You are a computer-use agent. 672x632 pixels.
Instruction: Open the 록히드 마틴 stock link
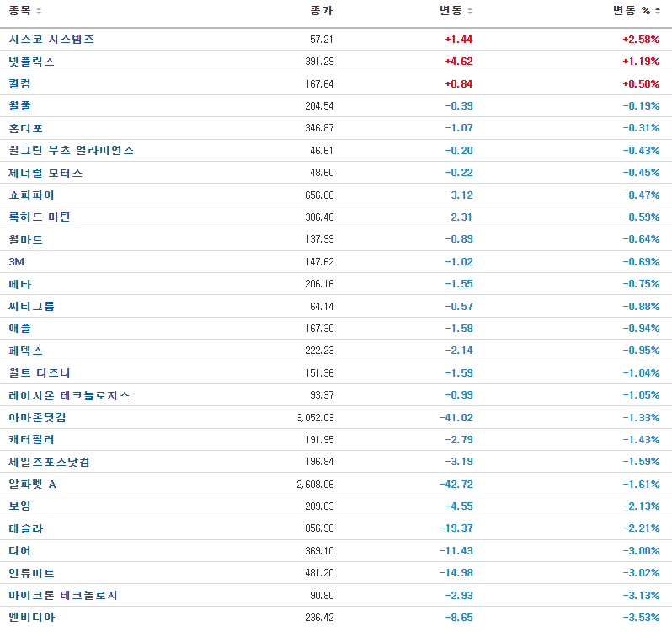(40, 217)
